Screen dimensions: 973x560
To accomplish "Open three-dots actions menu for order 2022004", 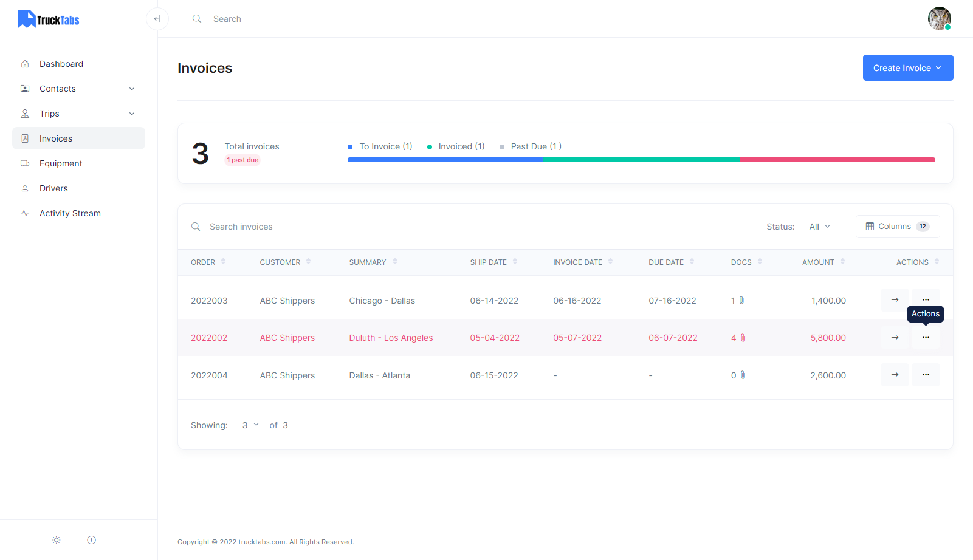I will click(926, 375).
